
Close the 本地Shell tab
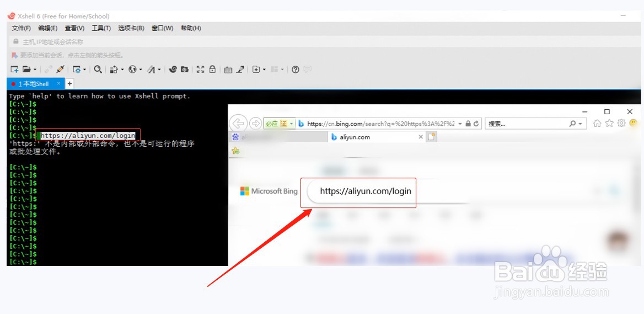coord(59,83)
